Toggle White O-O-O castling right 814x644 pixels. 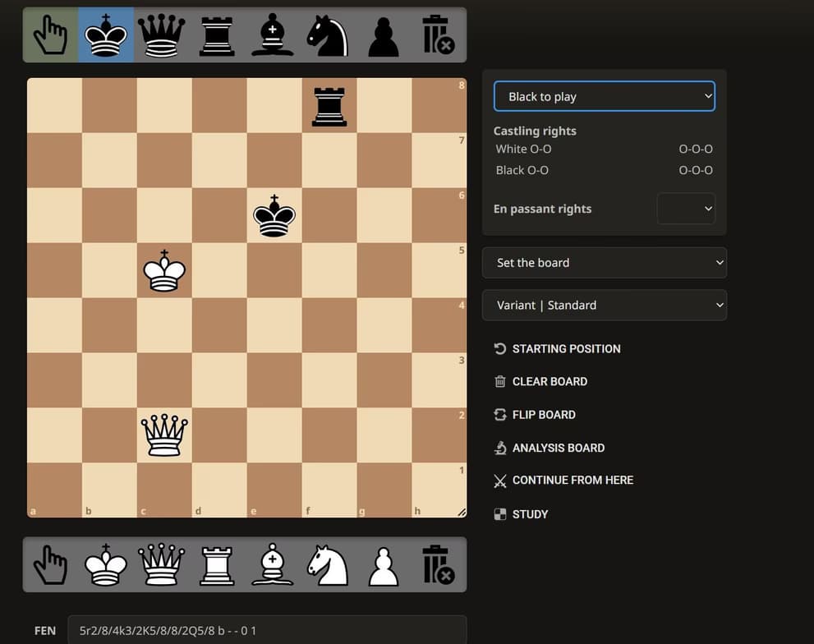695,149
